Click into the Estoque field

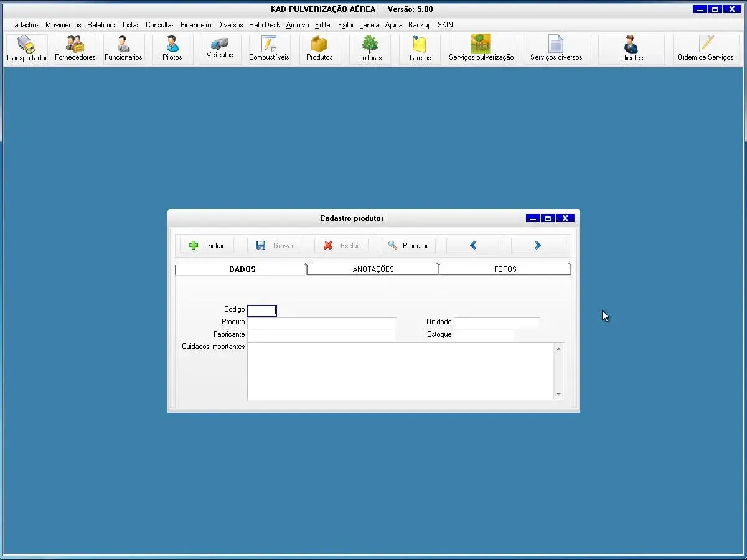(x=484, y=335)
